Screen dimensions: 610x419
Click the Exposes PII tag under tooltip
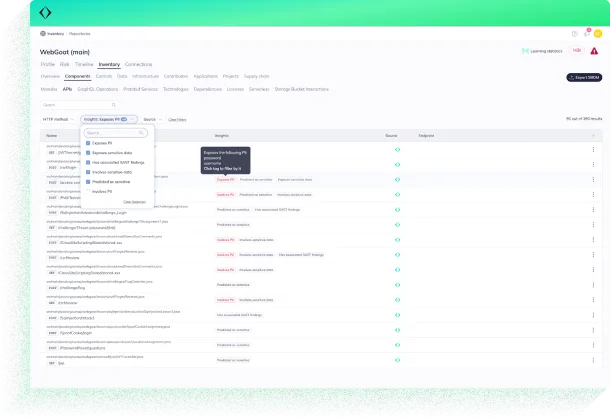226,180
